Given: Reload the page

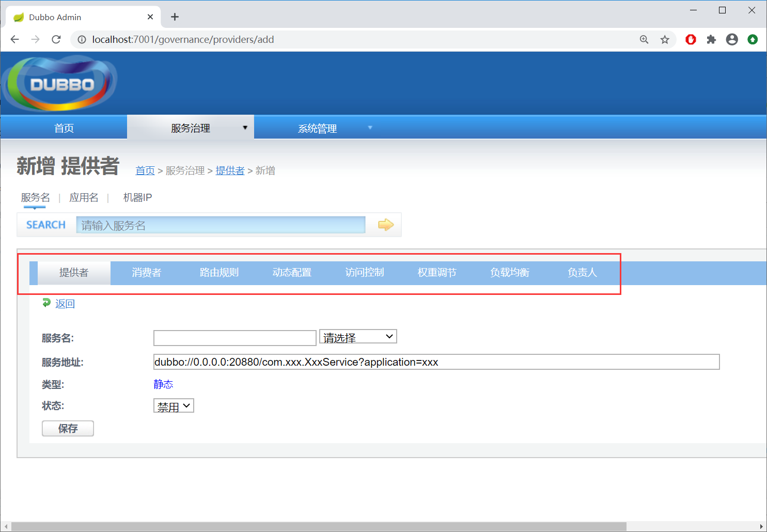Looking at the screenshot, I should [x=56, y=39].
